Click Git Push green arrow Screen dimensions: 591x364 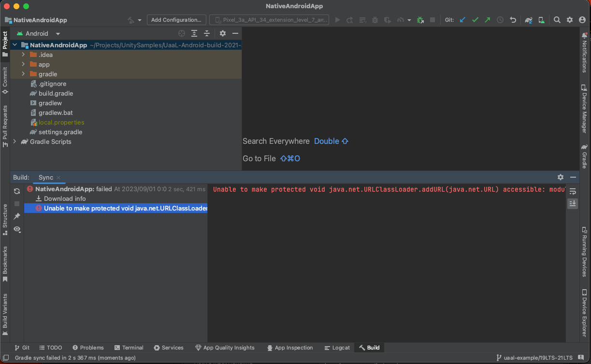pos(488,20)
